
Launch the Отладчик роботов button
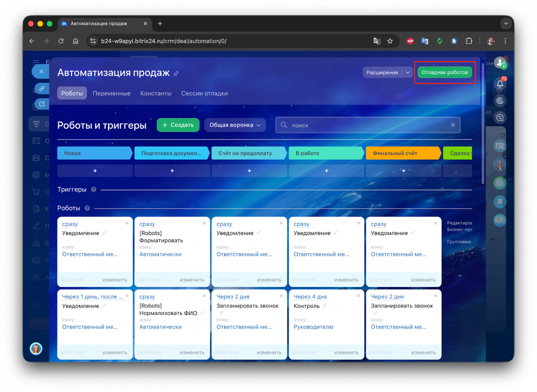coord(444,72)
